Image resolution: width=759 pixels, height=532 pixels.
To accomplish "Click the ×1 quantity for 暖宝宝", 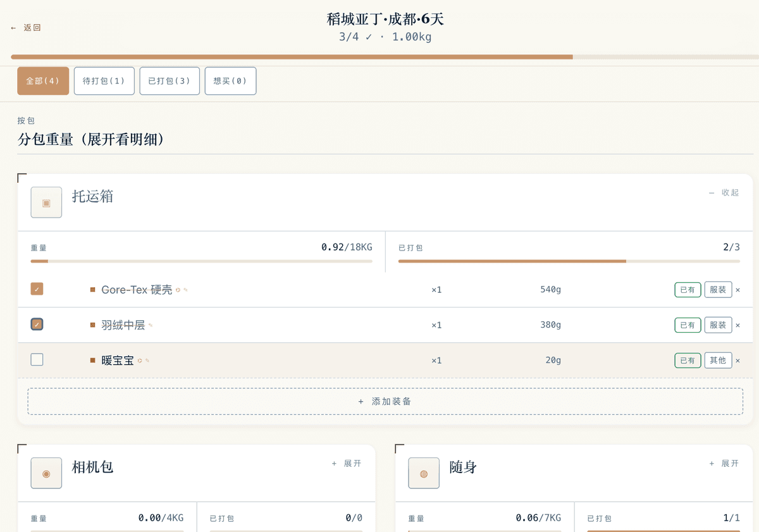I will pyautogui.click(x=436, y=361).
